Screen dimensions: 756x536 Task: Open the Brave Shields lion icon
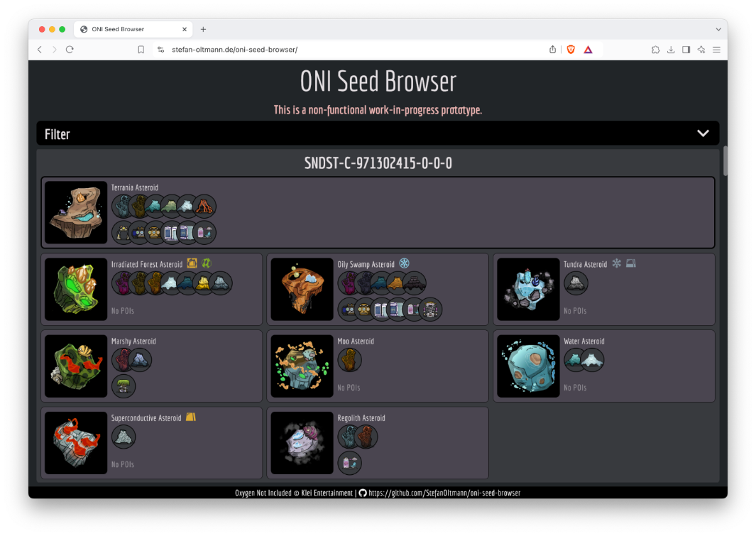coord(571,50)
